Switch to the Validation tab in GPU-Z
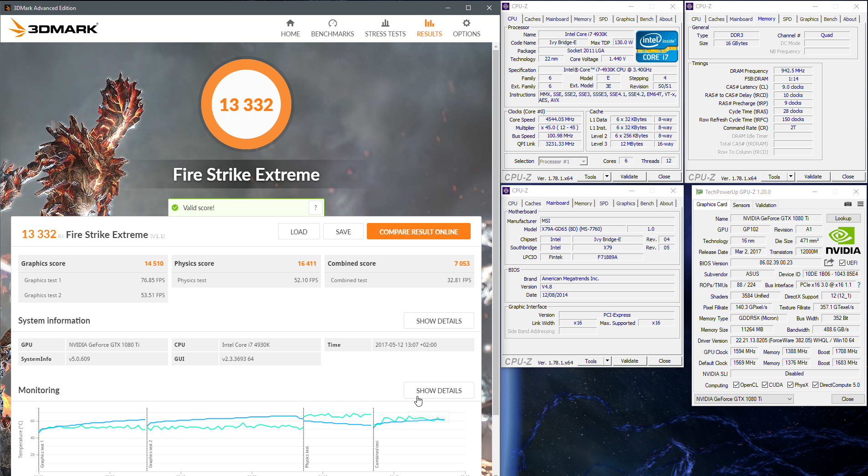 766,205
